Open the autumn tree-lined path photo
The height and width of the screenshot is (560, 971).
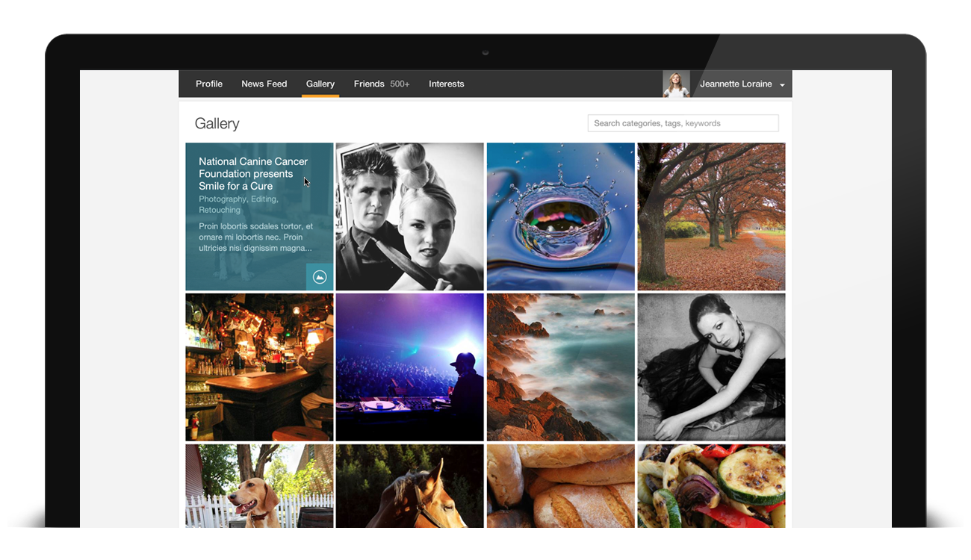[x=711, y=217]
